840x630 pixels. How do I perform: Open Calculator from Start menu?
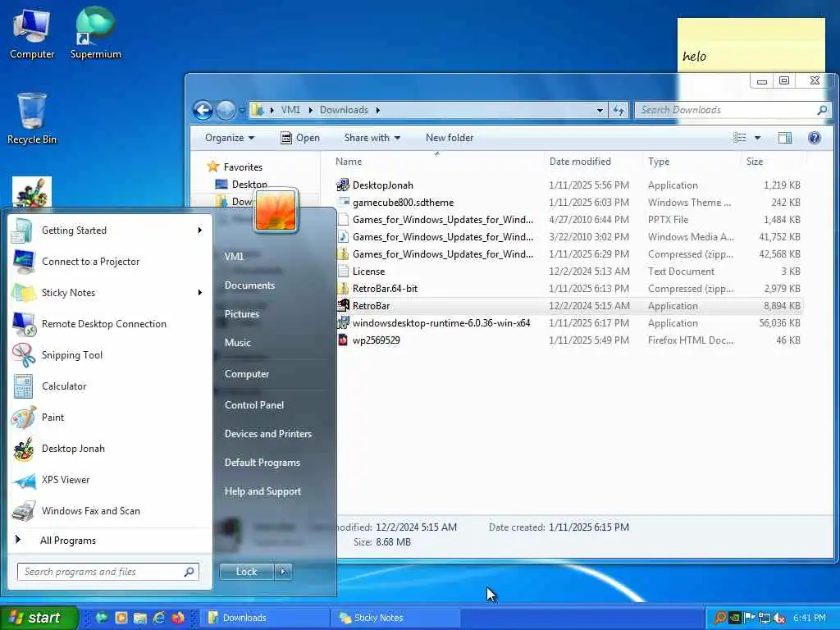[x=109, y=386]
